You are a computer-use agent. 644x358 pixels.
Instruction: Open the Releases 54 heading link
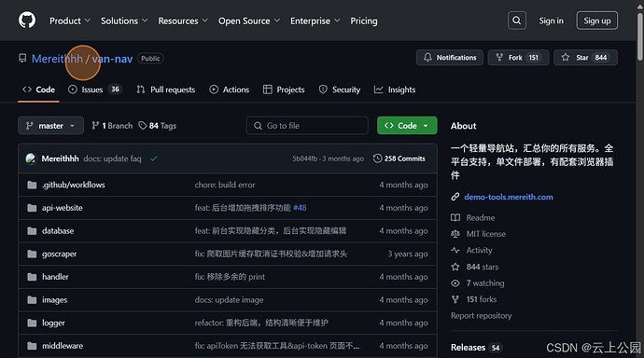click(476, 348)
